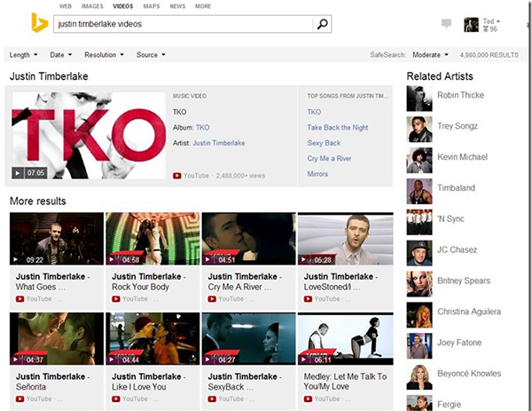Open the Date filter dropdown
The height and width of the screenshot is (411, 532).
coord(60,55)
